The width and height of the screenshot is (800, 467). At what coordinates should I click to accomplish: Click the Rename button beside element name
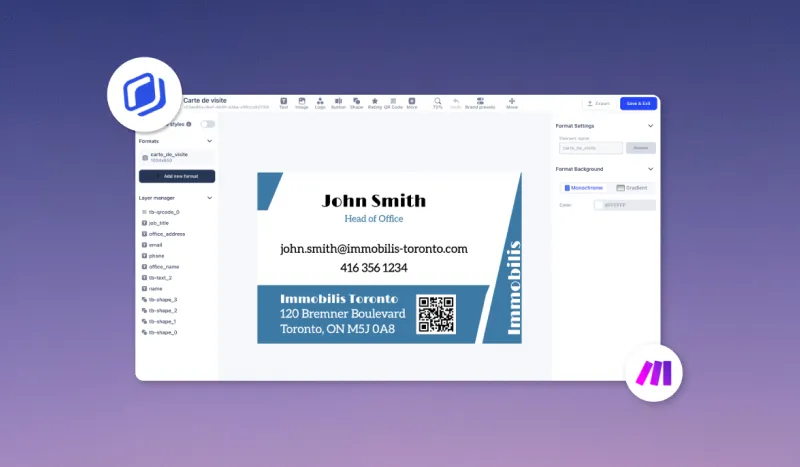[641, 148]
